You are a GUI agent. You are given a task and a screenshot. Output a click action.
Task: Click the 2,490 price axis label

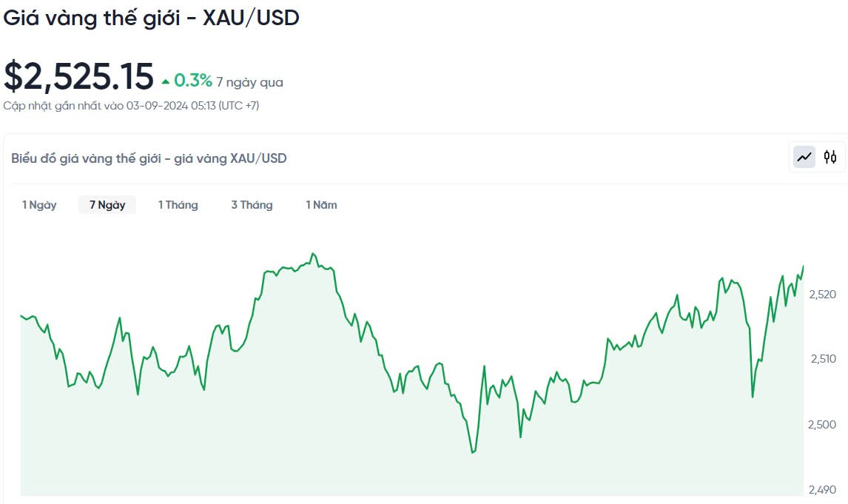point(822,489)
